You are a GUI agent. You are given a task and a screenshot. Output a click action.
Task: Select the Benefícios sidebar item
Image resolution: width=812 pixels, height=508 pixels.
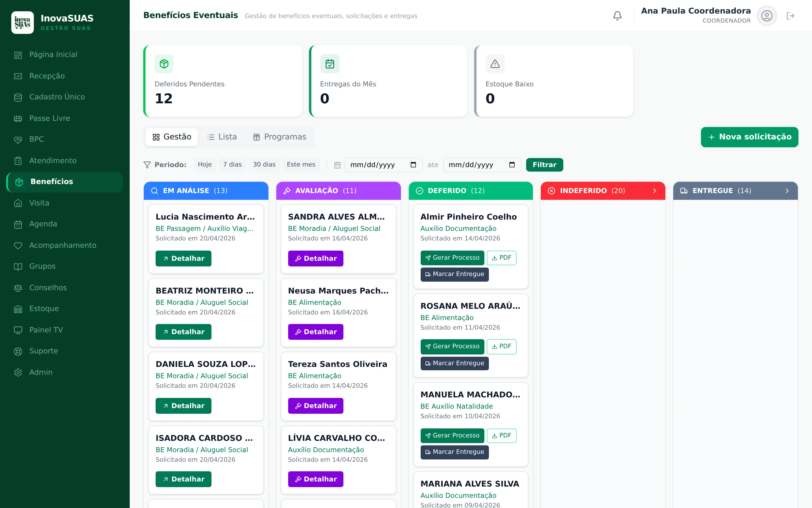(64, 182)
